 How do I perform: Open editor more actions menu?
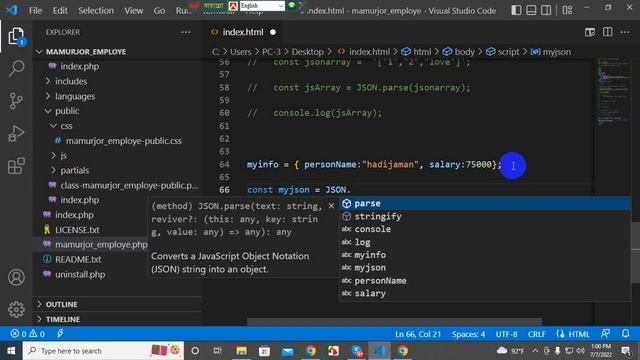(x=625, y=32)
